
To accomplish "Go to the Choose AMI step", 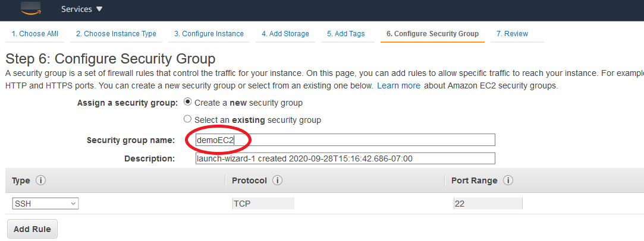I will (35, 34).
